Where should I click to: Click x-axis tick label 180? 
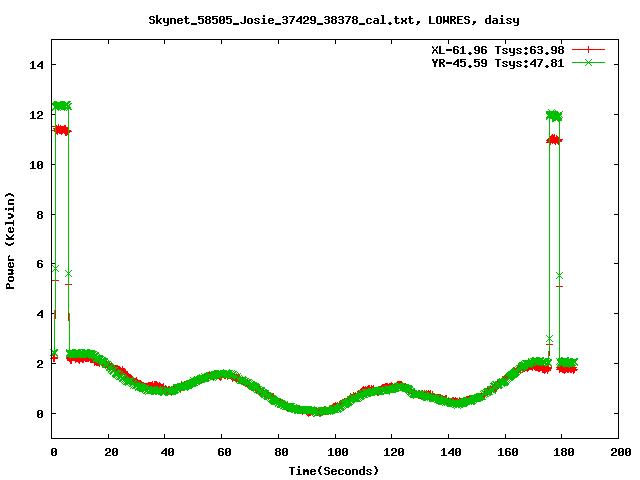pyautogui.click(x=564, y=452)
